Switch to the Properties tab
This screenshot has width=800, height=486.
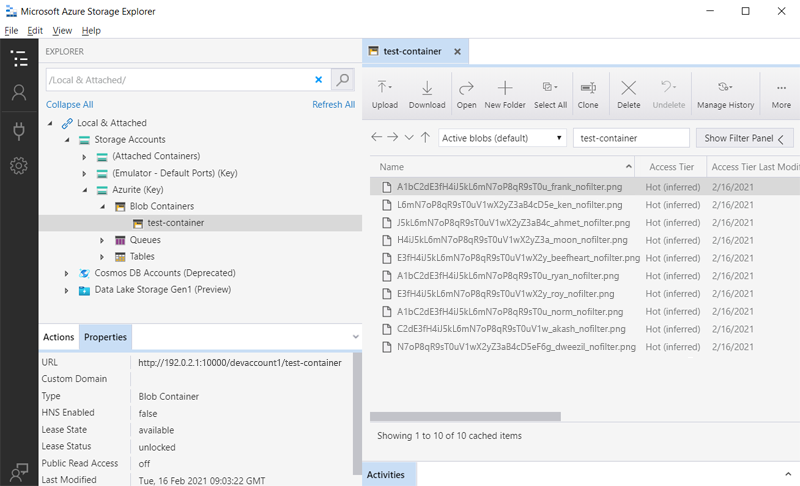(105, 337)
